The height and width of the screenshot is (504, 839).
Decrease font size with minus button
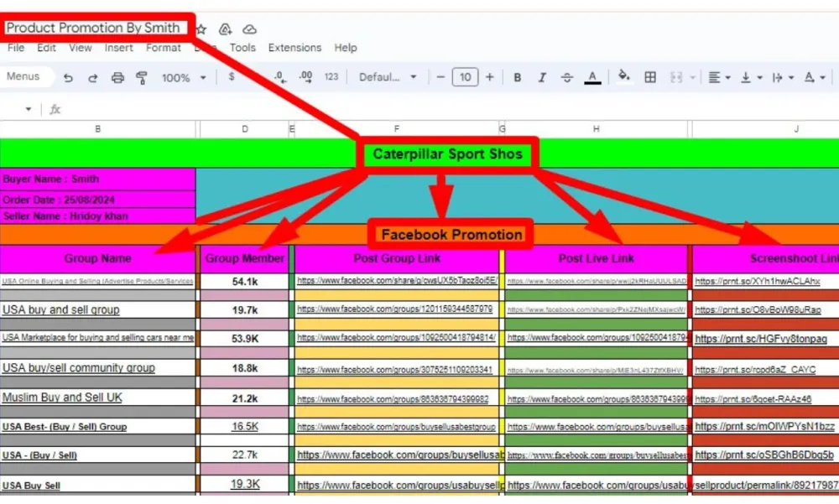[440, 77]
